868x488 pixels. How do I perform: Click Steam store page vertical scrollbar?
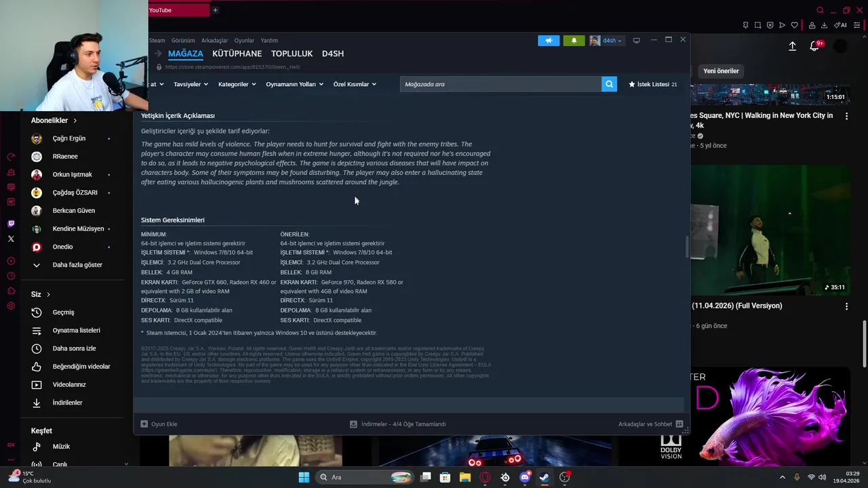click(686, 247)
